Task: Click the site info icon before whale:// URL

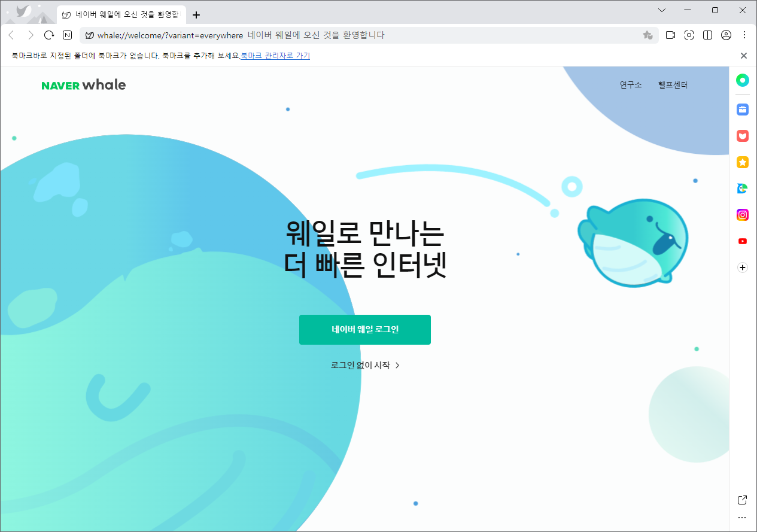Action: 89,35
